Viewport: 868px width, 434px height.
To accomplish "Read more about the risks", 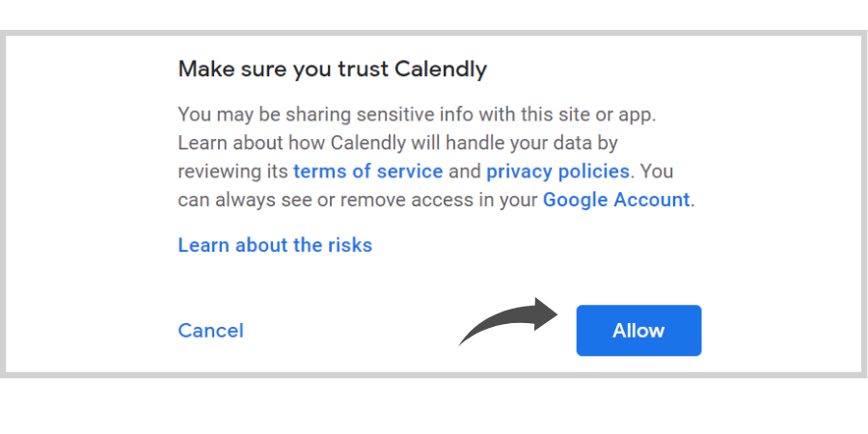I will [275, 245].
